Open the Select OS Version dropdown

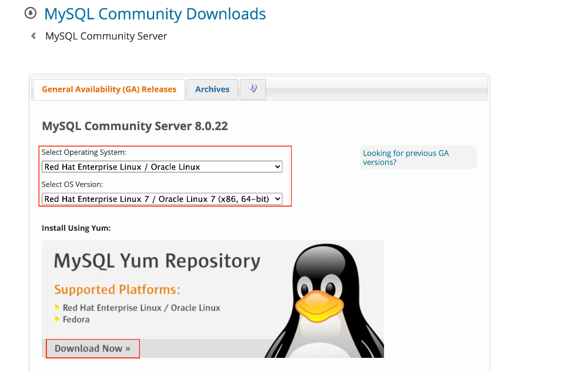162,199
